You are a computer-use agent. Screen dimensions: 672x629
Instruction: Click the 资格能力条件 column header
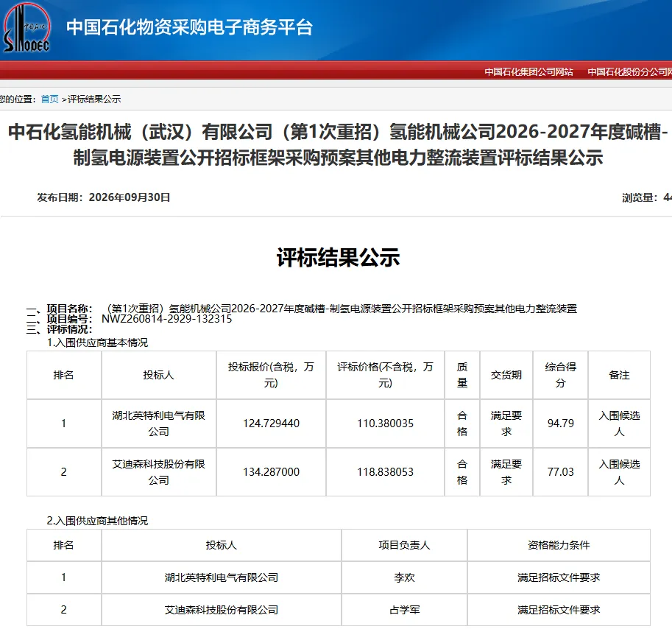(559, 545)
